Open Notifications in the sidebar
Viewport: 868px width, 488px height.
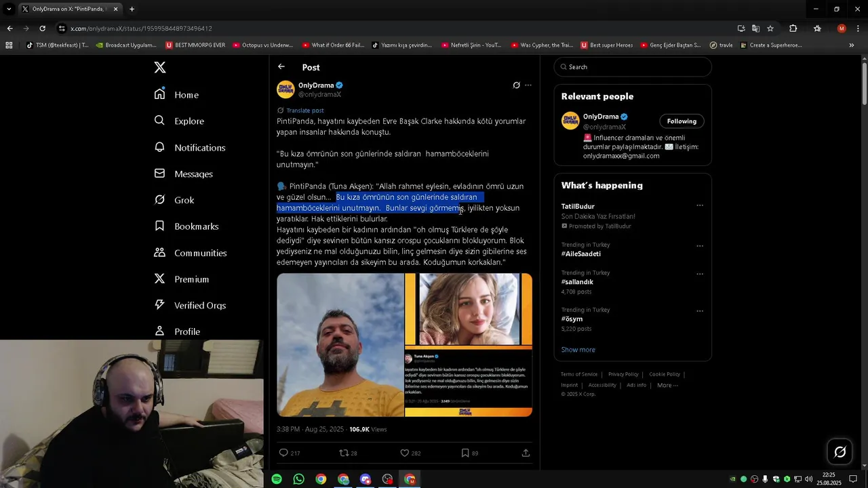pyautogui.click(x=190, y=147)
